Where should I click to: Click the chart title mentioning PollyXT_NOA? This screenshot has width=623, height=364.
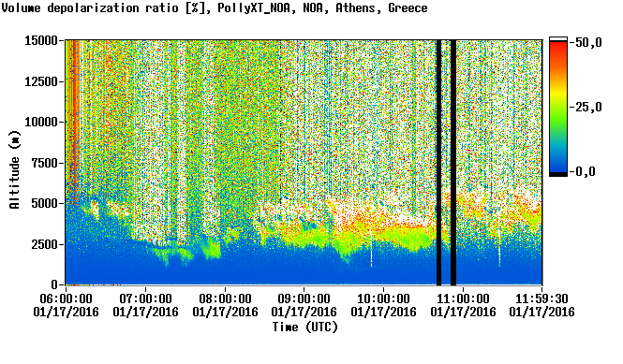click(x=215, y=7)
